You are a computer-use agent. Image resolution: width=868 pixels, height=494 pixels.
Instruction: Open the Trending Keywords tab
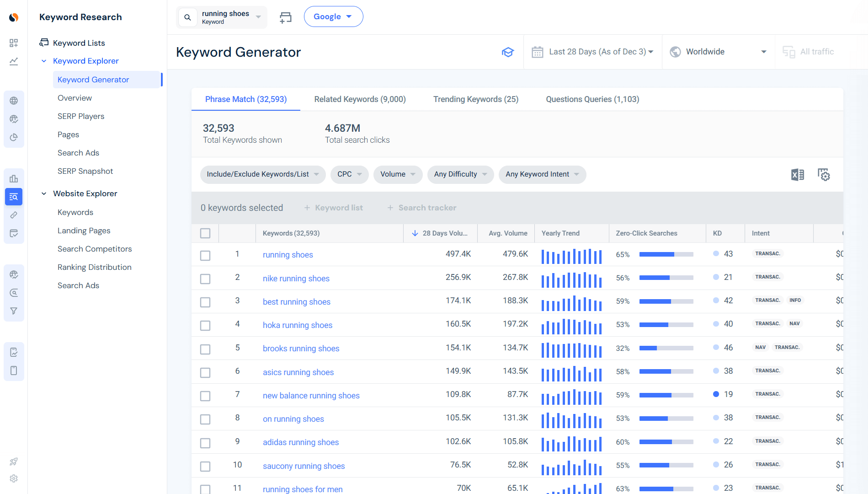click(475, 99)
